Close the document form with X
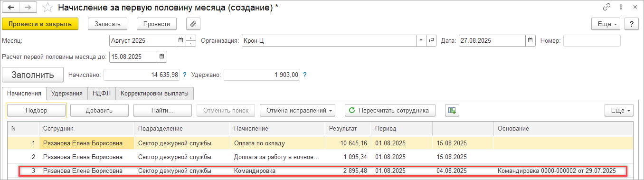Screen dimensions: 644x180 point(635,8)
